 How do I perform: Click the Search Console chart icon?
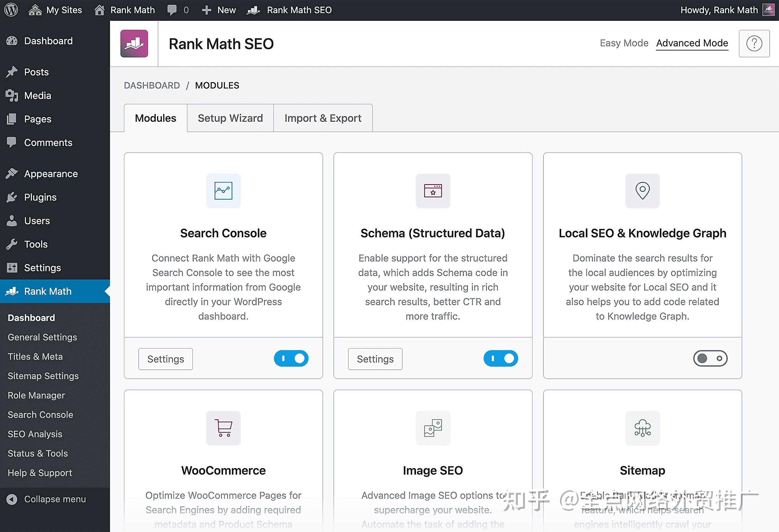(223, 191)
